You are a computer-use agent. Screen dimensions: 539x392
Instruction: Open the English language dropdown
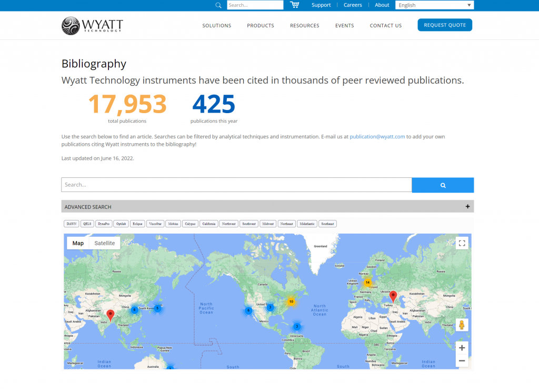click(x=434, y=5)
